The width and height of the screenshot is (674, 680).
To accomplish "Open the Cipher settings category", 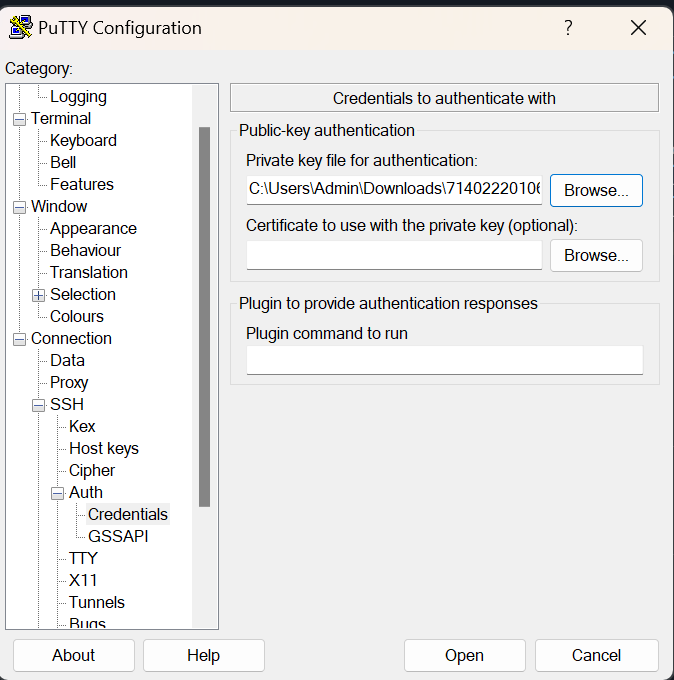I will [92, 471].
